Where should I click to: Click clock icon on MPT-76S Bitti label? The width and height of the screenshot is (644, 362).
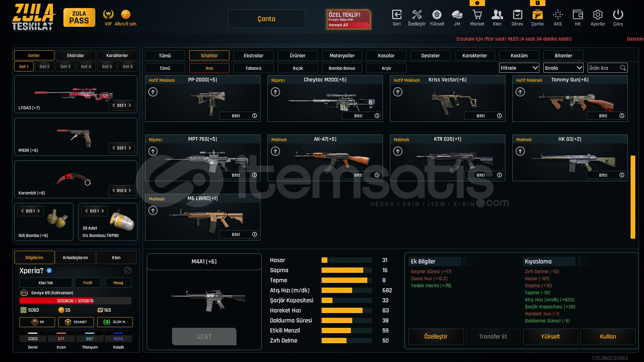[254, 175]
